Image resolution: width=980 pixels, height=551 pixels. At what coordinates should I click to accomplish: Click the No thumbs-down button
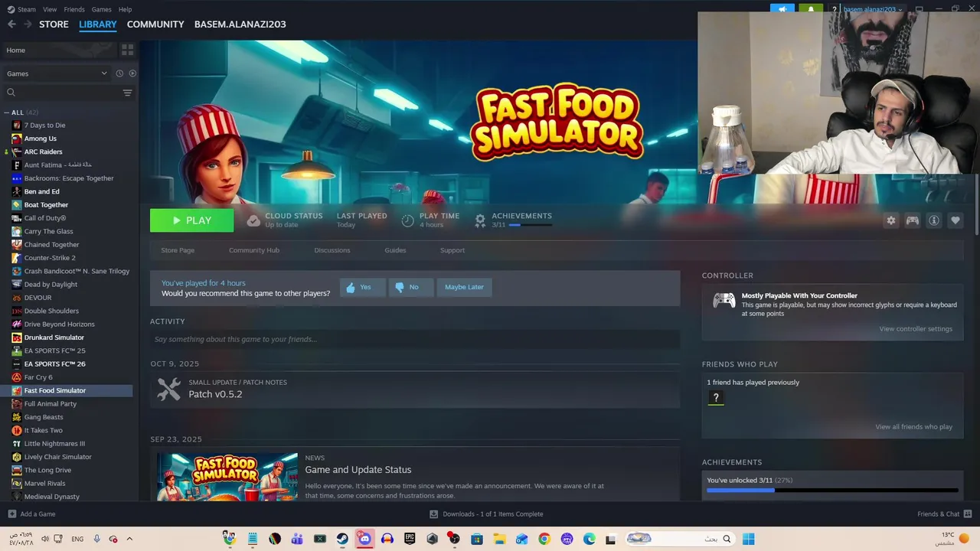click(x=410, y=287)
